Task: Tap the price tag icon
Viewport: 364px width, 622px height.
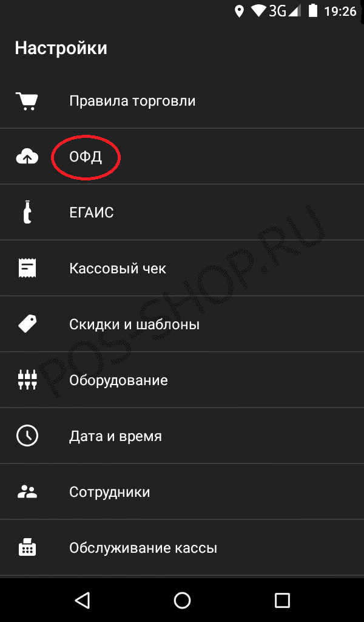Action: tap(27, 324)
